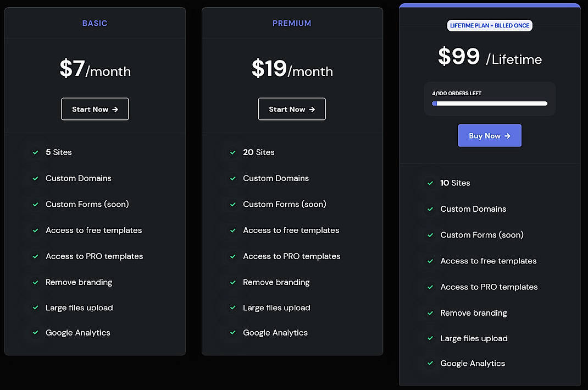Click the checkmark beside Custom Forms (soon) in Basic

click(35, 204)
